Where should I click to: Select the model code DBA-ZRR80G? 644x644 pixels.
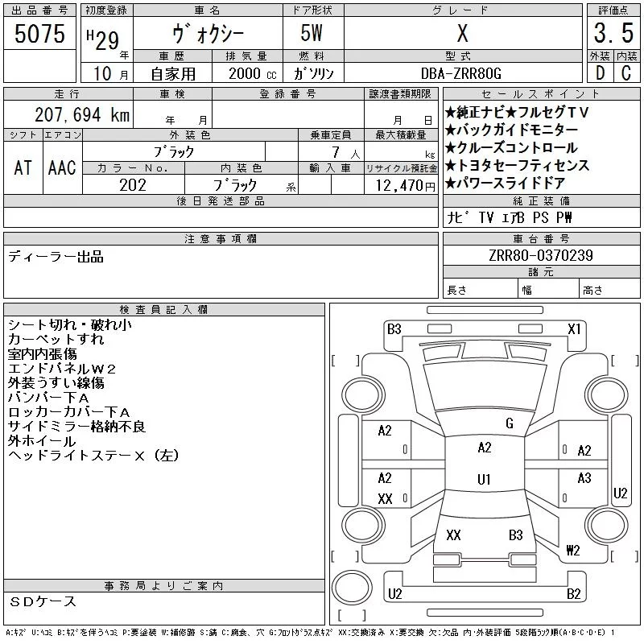pyautogui.click(x=461, y=73)
